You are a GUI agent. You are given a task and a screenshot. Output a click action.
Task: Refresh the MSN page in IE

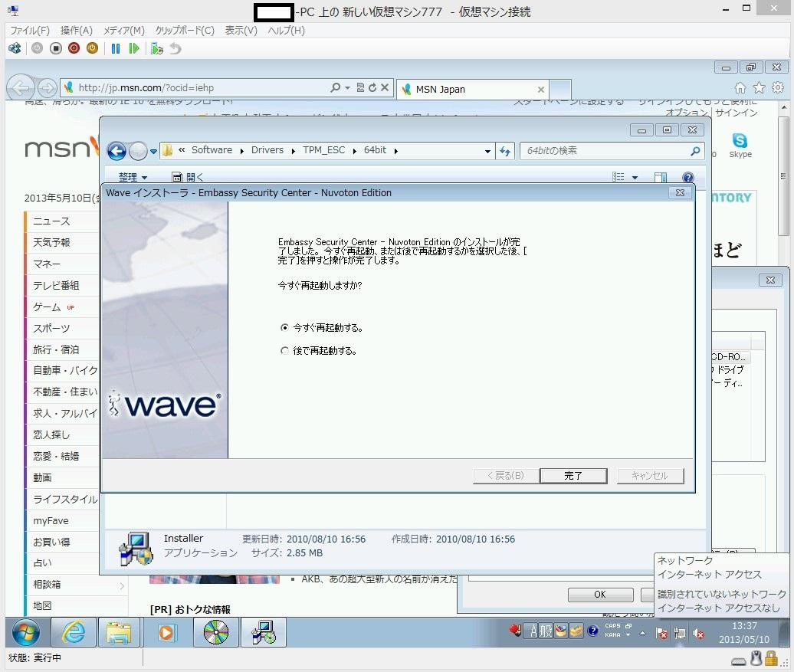372,87
